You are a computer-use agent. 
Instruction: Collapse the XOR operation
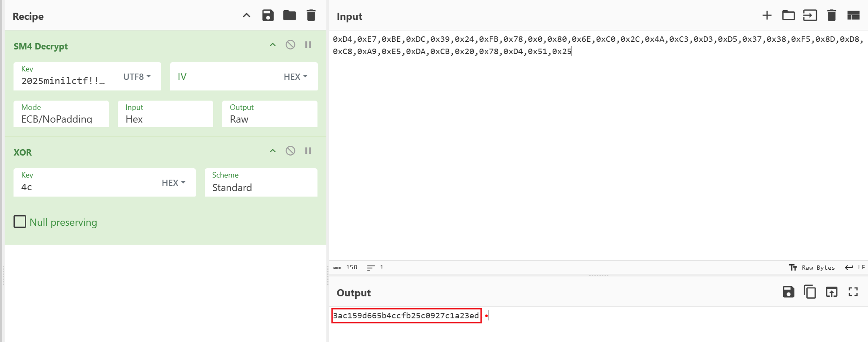coord(273,151)
